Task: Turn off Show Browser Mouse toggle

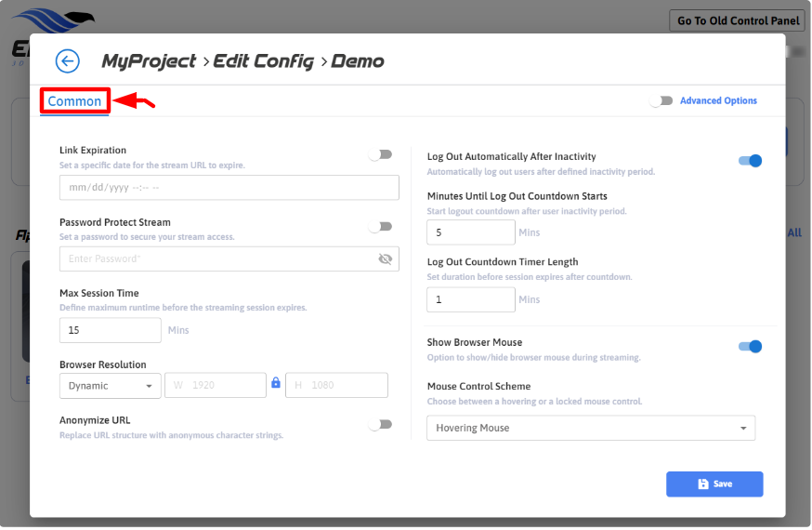Action: [750, 347]
